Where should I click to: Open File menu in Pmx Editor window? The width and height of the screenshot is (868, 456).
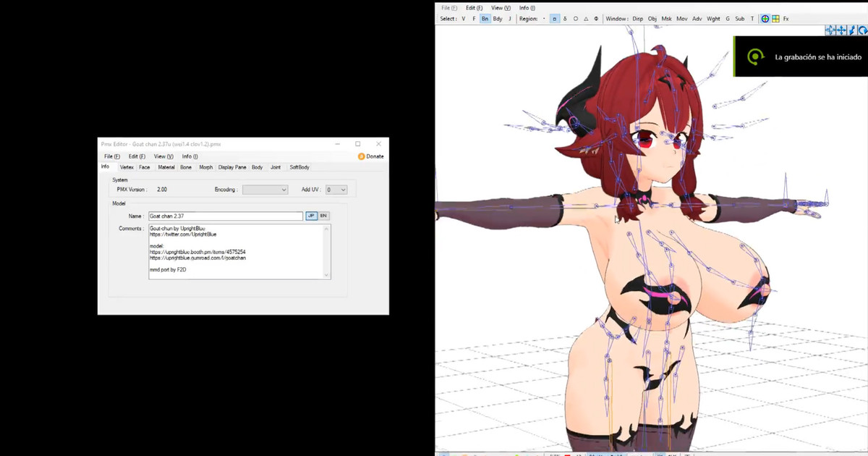(112, 156)
